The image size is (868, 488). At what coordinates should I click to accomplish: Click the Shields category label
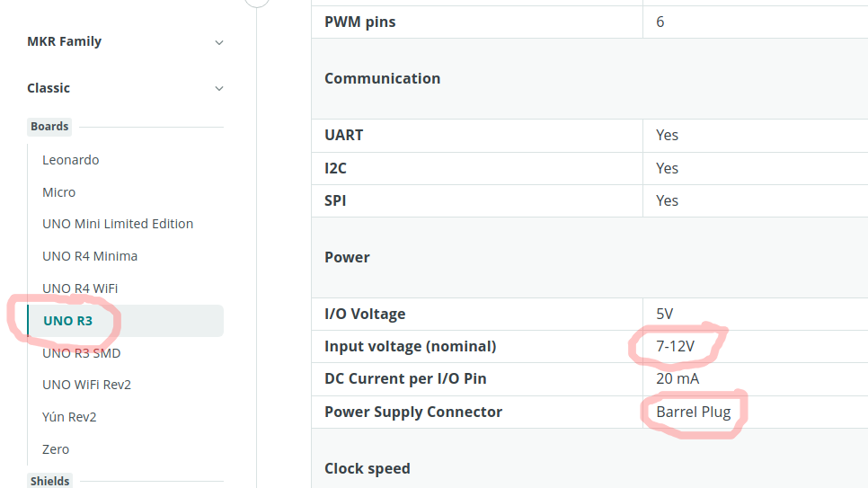tap(49, 481)
